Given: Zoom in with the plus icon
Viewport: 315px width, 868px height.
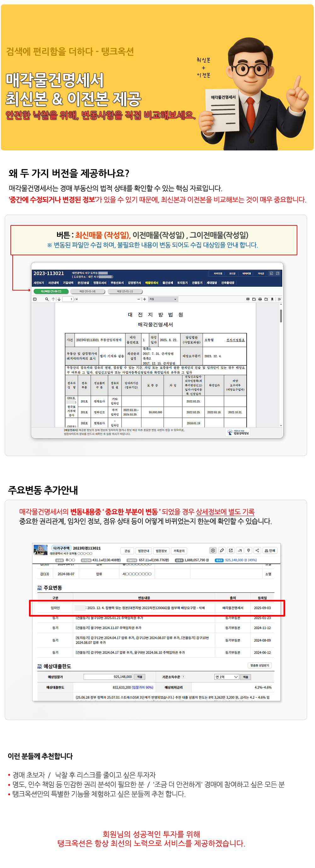Looking at the screenshot, I should 145,299.
